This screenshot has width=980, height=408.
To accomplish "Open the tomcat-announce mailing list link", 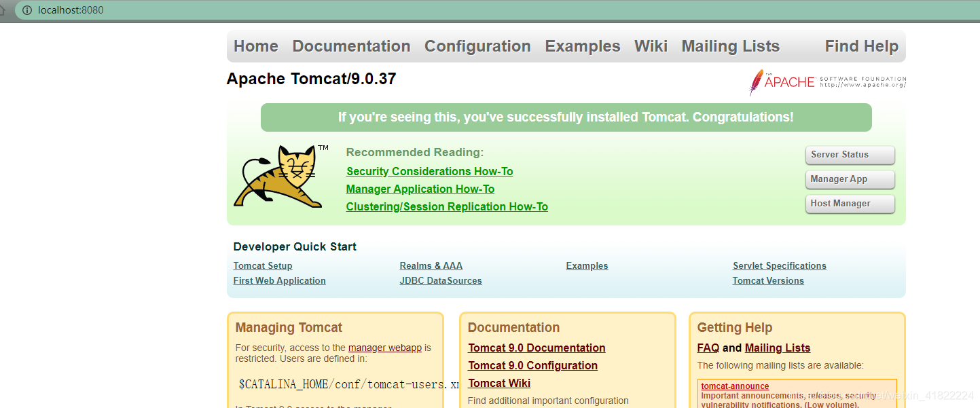I will click(735, 386).
